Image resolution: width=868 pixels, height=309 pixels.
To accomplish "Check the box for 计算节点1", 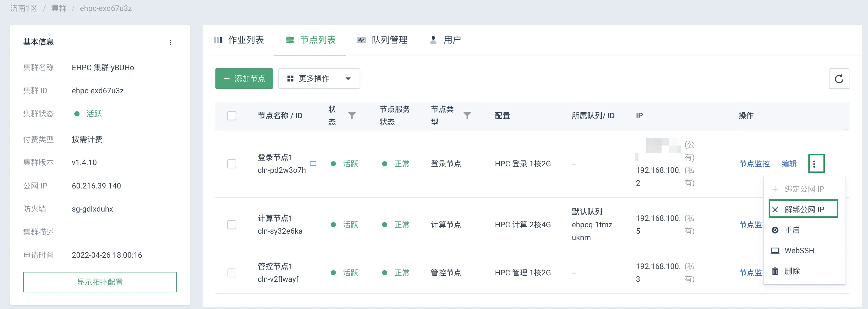I will (232, 225).
